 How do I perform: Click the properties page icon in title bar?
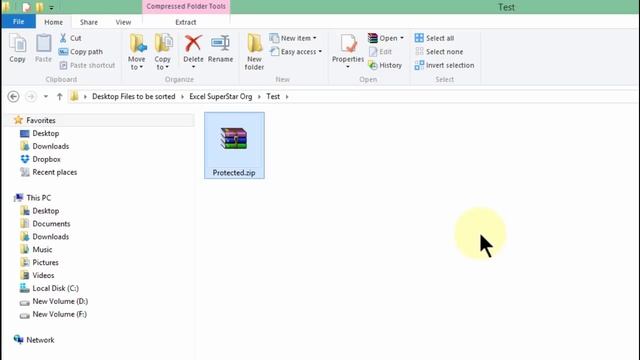pos(27,7)
